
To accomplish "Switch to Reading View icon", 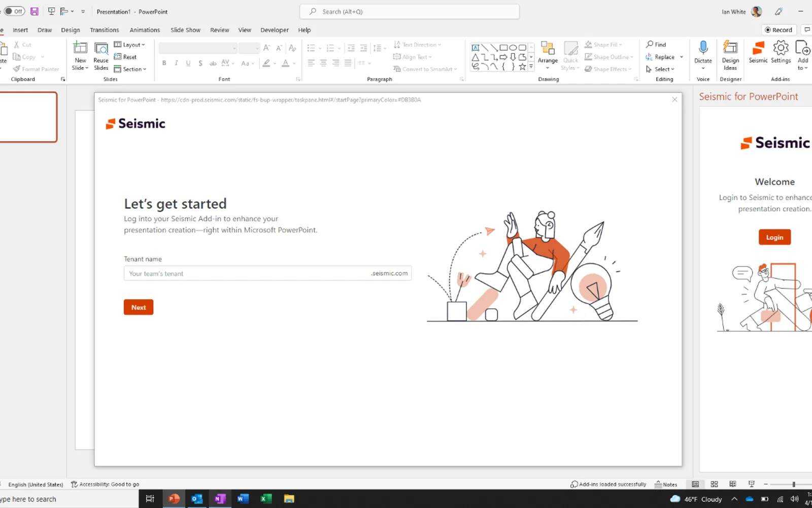I will 732,484.
